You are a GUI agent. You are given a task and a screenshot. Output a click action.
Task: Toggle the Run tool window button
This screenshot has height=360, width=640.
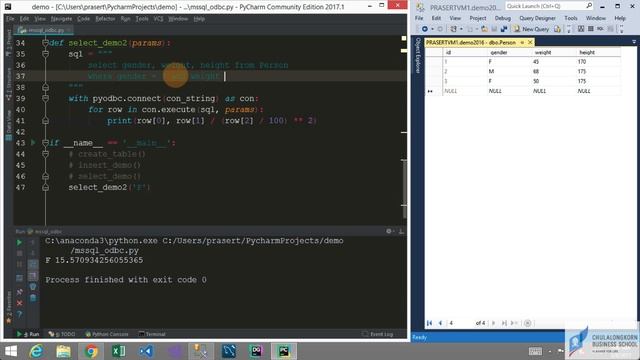pos(28,334)
